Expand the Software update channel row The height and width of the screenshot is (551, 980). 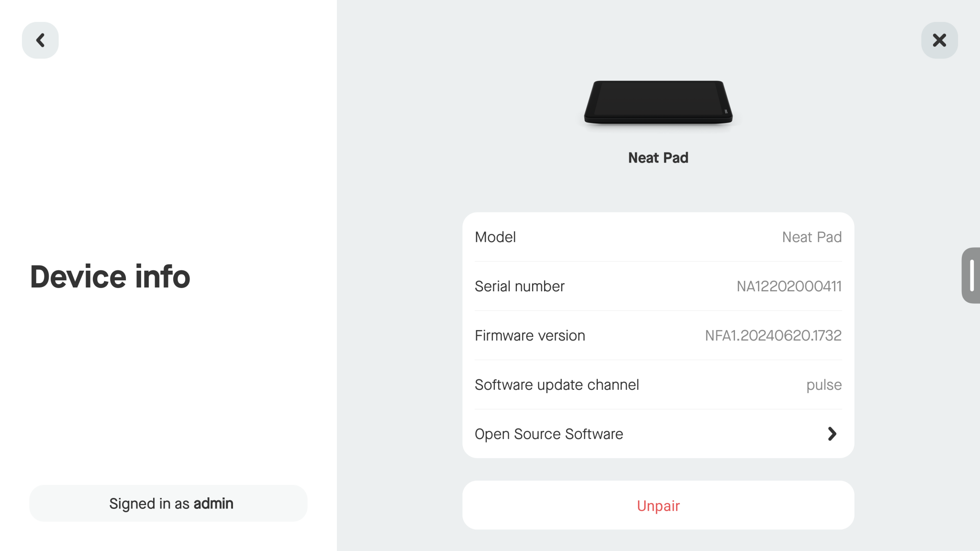tap(658, 385)
